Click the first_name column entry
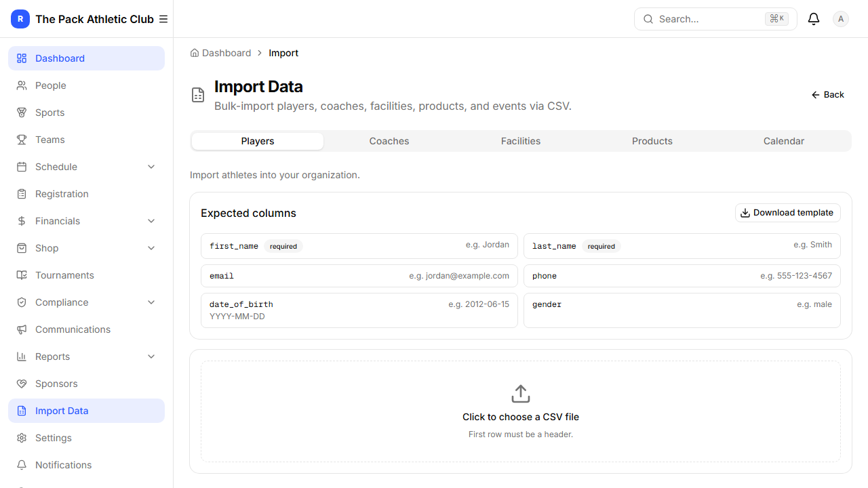Screen dimensions: 868x488 tap(359, 246)
